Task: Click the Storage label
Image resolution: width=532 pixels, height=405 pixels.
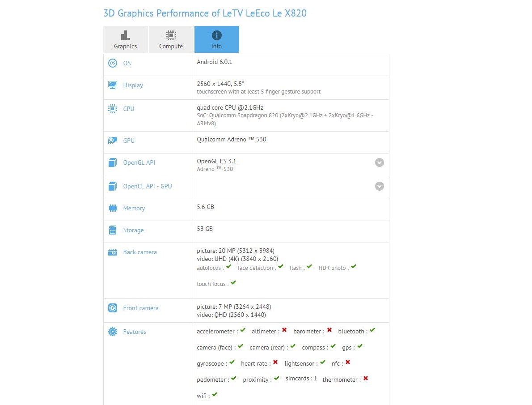Action: pos(133,230)
